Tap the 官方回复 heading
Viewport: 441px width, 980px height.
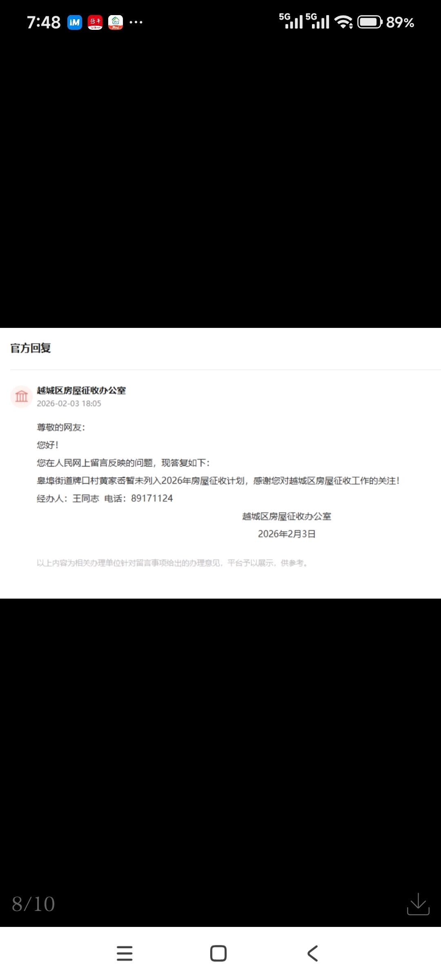pos(31,348)
